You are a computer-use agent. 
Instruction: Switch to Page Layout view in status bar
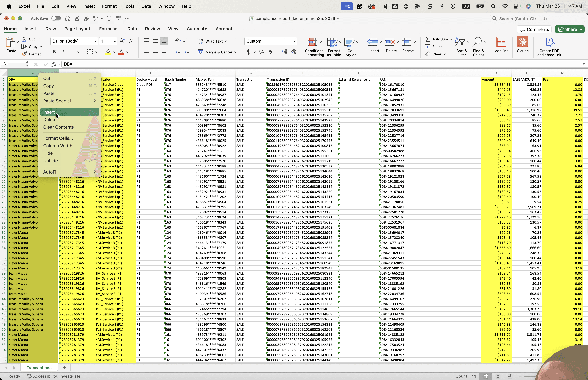tap(498, 376)
